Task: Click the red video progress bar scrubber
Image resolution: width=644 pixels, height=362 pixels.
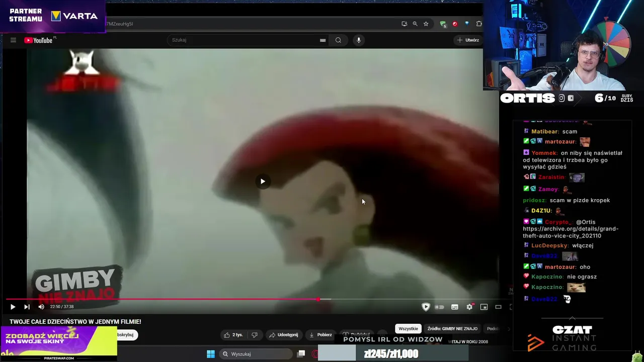Action: pos(318,299)
